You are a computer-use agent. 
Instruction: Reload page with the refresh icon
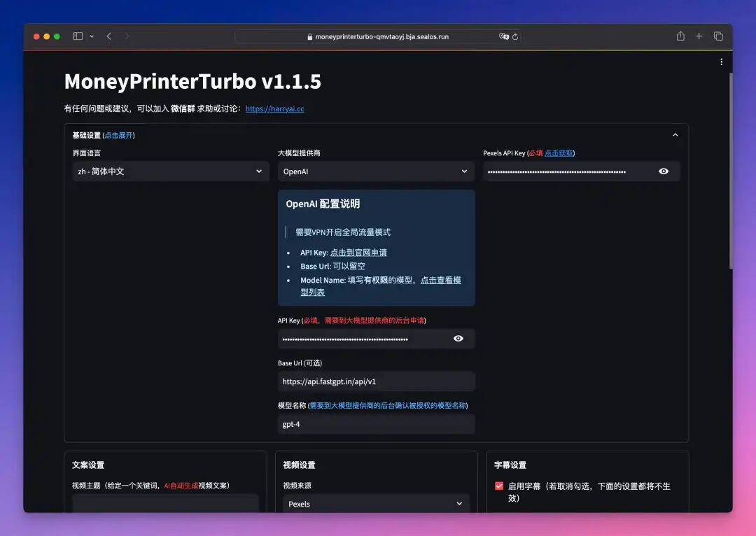(x=515, y=36)
